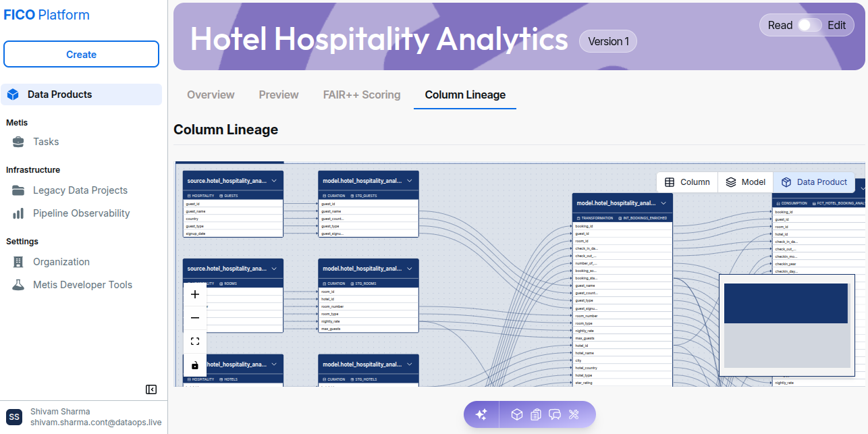Toggle the Read/Edit switch

tap(809, 25)
